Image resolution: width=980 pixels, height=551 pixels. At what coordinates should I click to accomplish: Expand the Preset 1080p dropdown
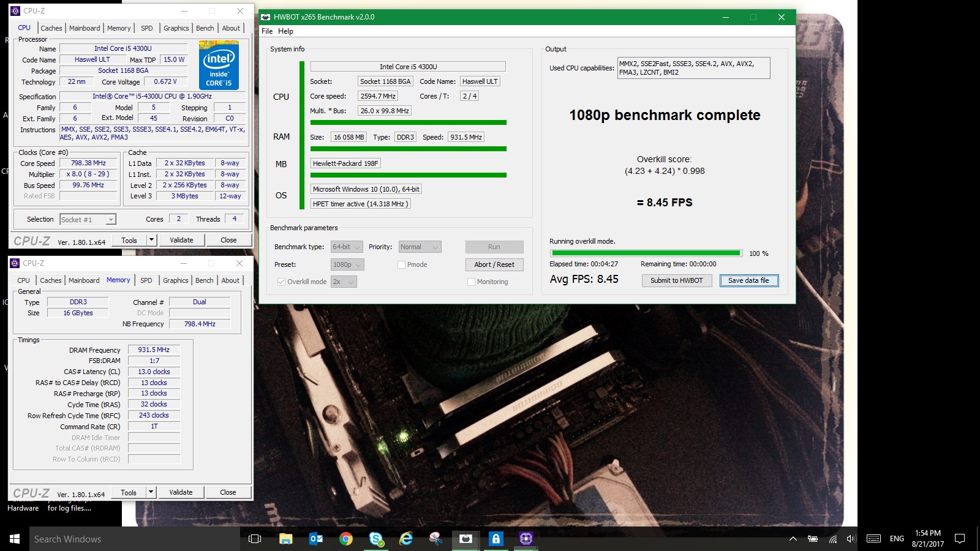347,265
